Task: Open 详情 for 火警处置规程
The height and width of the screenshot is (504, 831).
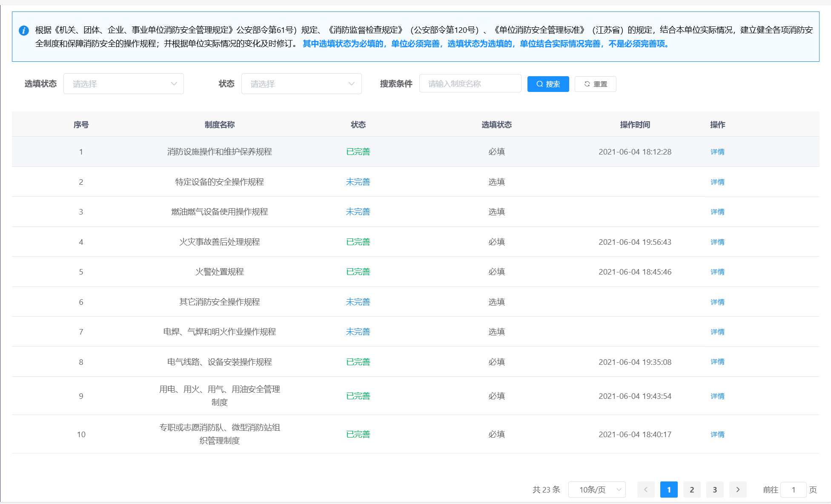Action: click(717, 272)
